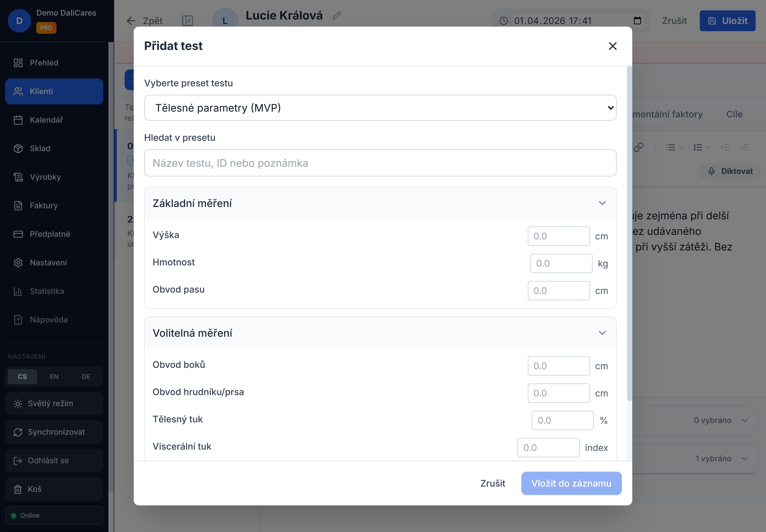Image resolution: width=766 pixels, height=532 pixels.
Task: Click the calendar icon in date field
Action: [x=637, y=21]
